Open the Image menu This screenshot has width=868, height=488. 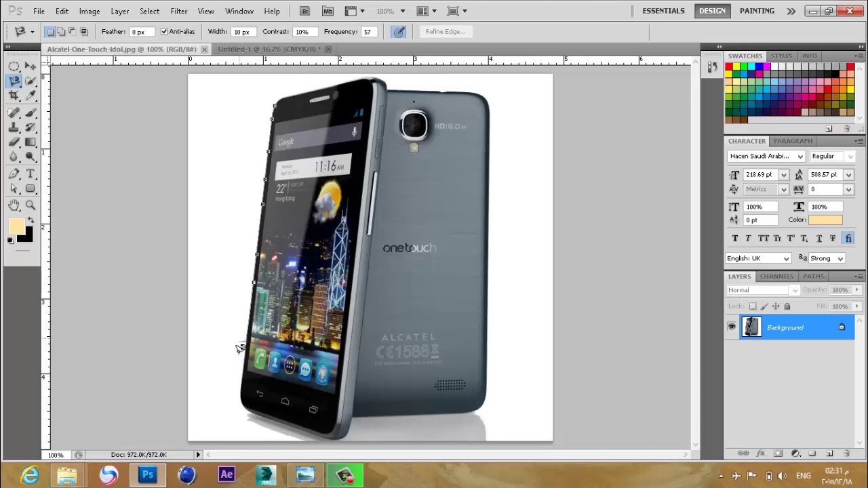pyautogui.click(x=90, y=12)
